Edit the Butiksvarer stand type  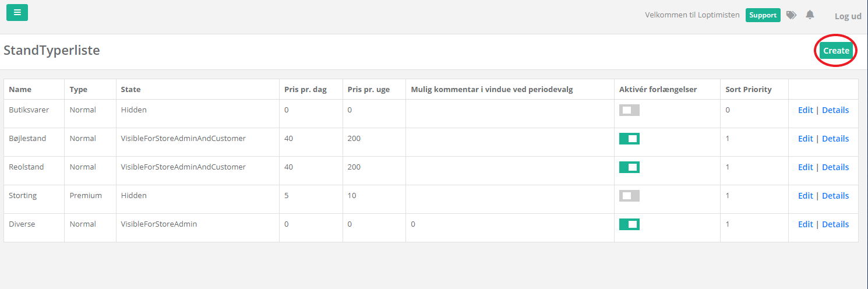point(805,110)
